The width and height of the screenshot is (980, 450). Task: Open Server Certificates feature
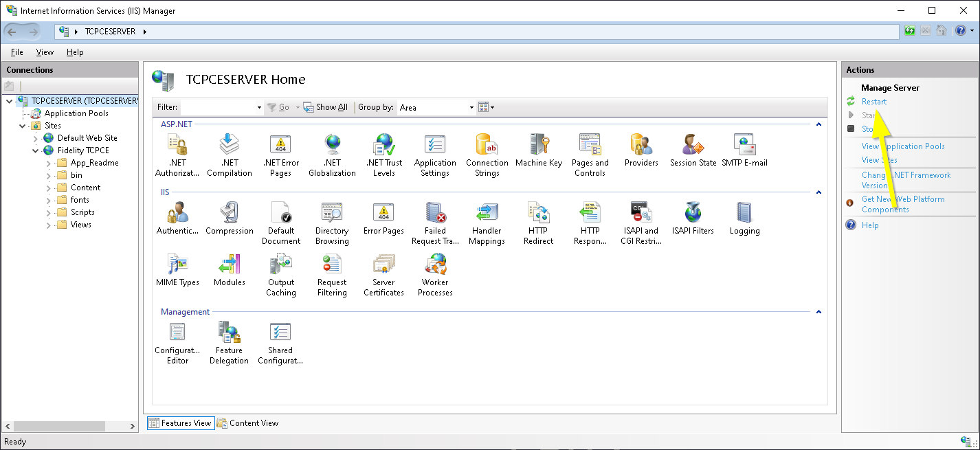383,275
